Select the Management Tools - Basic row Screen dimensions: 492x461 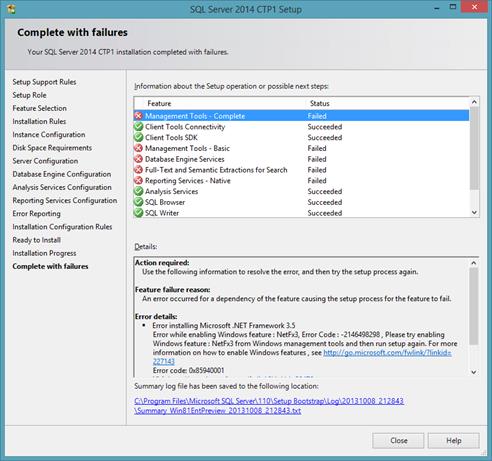301,148
